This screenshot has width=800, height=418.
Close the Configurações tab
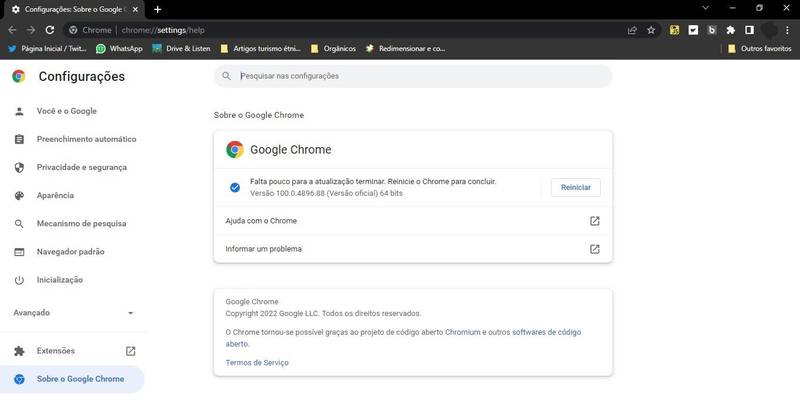(x=135, y=9)
